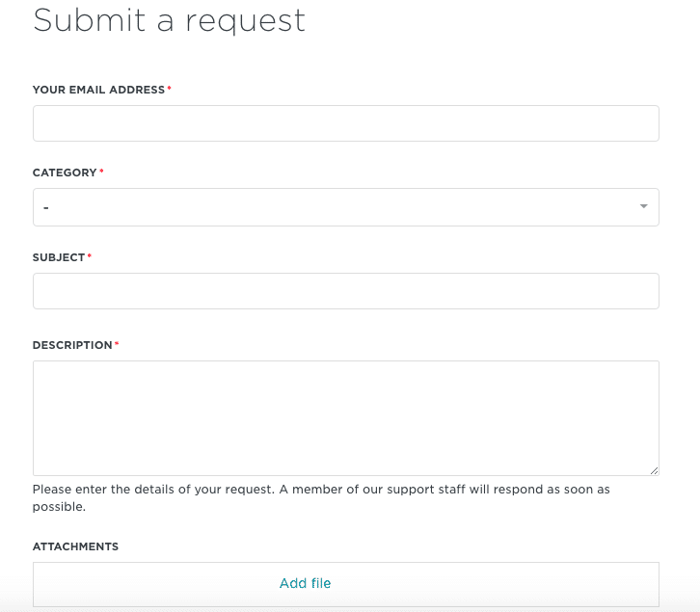Click the Submit a request heading
The width and height of the screenshot is (700, 612).
169,20
